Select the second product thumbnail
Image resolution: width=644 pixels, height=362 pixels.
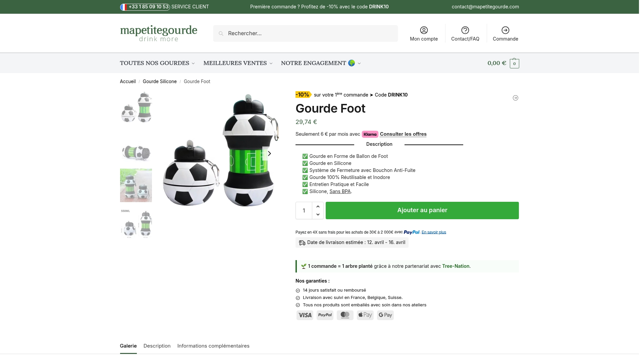click(136, 153)
